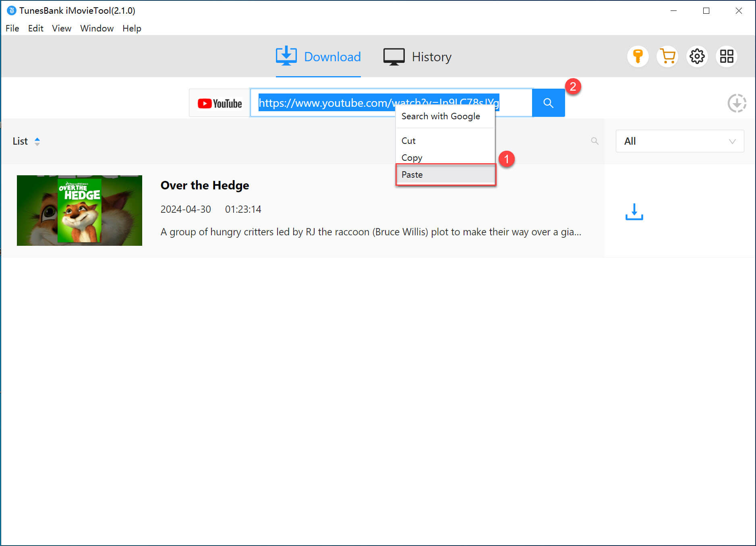The height and width of the screenshot is (546, 756).
Task: Open settings via the gear icon
Action: click(x=697, y=56)
